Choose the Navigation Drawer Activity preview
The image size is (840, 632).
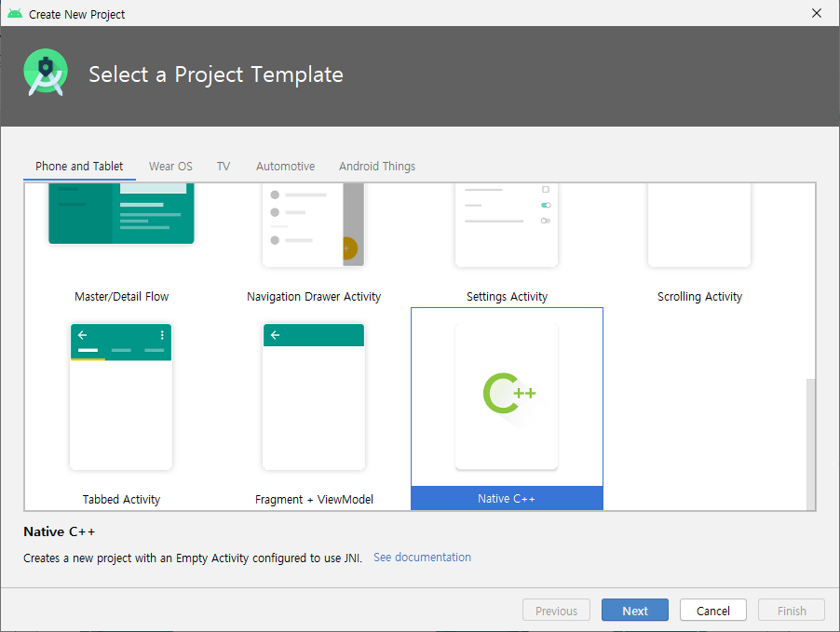(314, 224)
